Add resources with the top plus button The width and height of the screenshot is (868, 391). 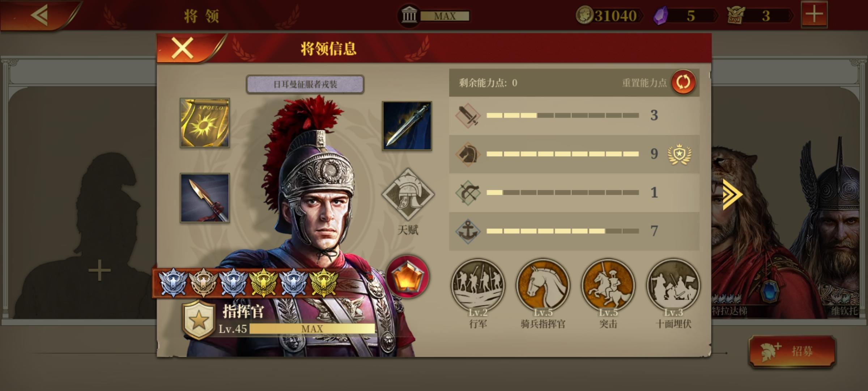pos(814,15)
